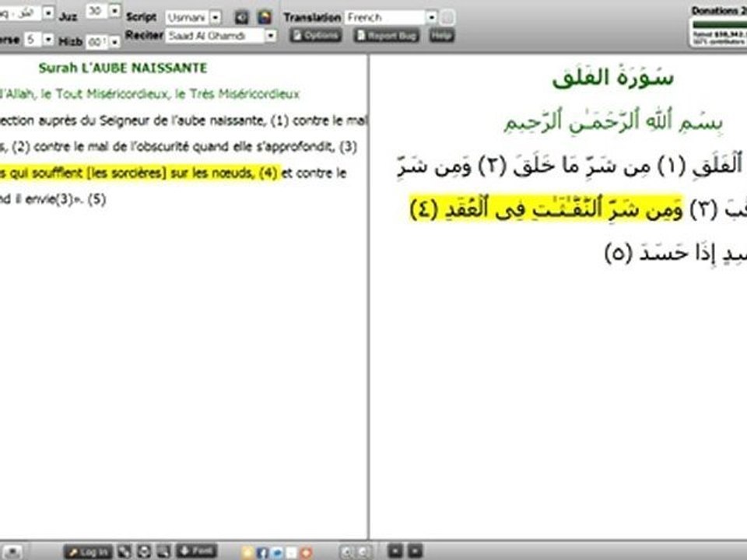The height and width of the screenshot is (560, 747).
Task: Click the orange share icon in bottom bar
Action: (x=306, y=552)
